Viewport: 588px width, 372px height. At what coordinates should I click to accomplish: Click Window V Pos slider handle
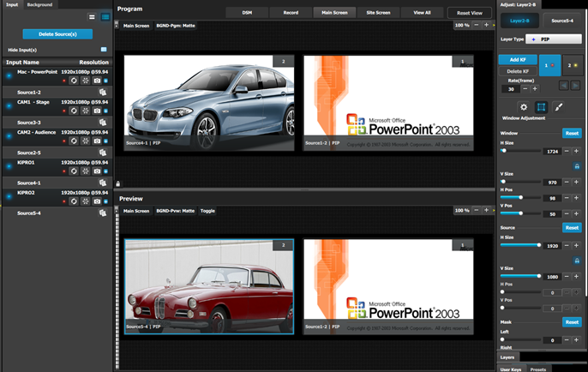click(521, 213)
